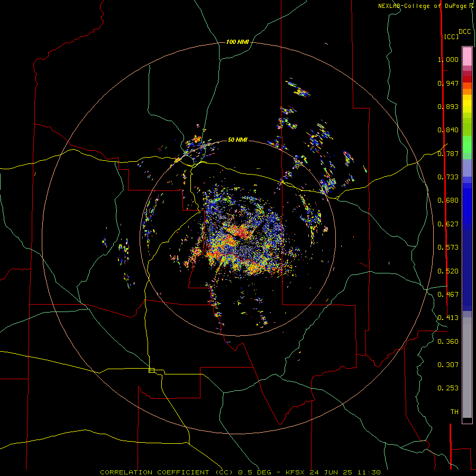This screenshot has height=476, width=476.
Task: Click the 1.000 color scale value
Action: coord(448,59)
